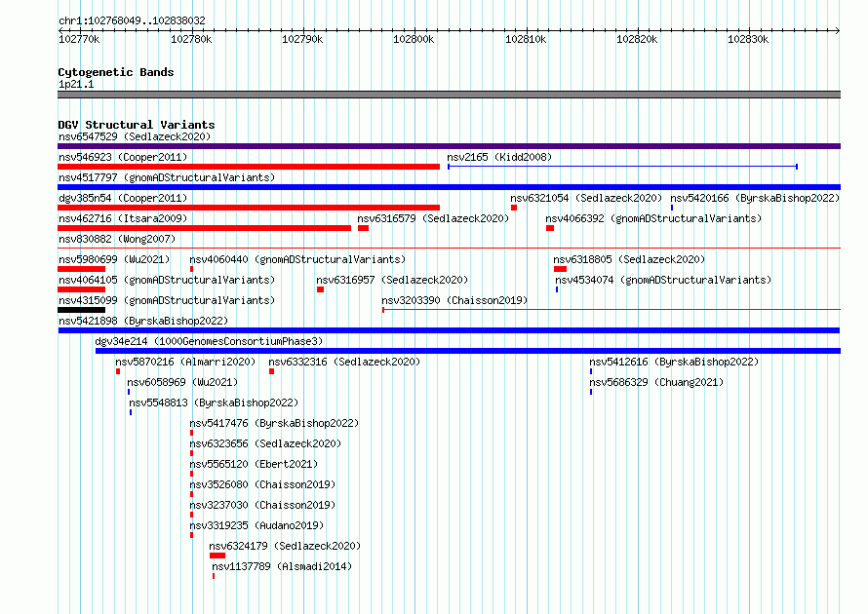Click the nsv830882 (Wong2007) label
Screen dimensions: 868x614
117,239
